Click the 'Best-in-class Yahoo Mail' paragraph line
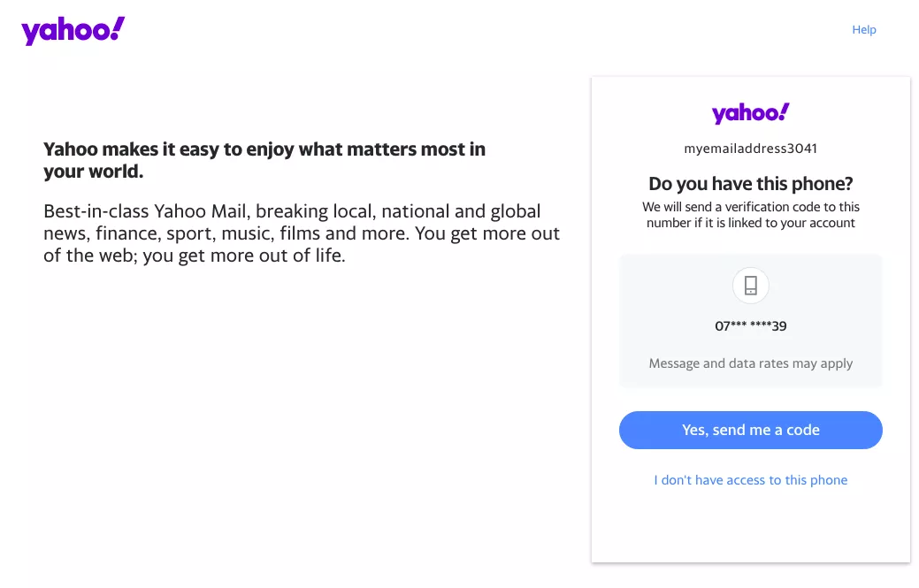Screen dimensions: 919x588 [x=292, y=212]
